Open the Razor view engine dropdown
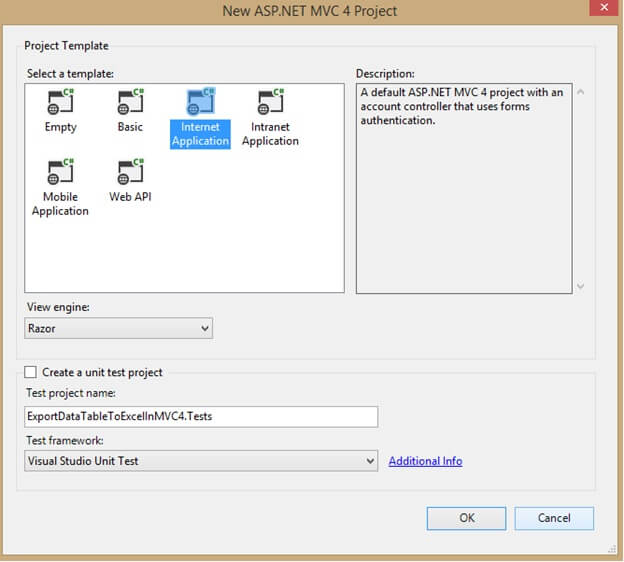Screen dimensions: 624x562 (119, 328)
